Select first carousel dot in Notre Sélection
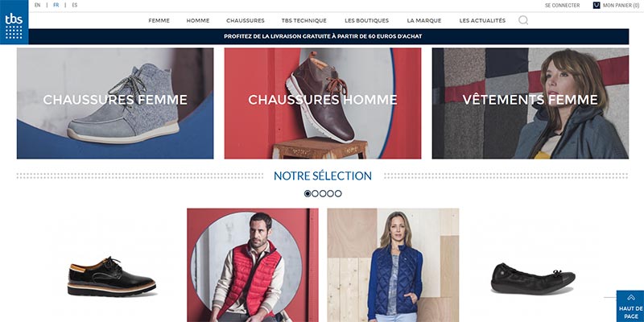This screenshot has height=322, width=644. [x=308, y=193]
